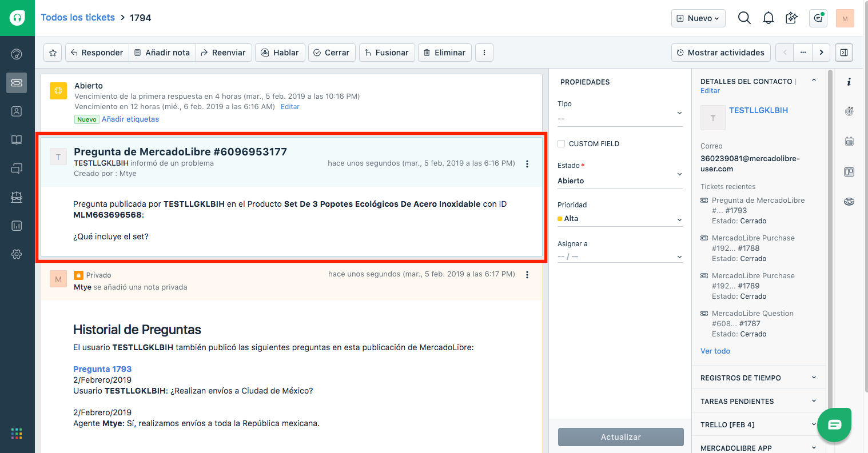Screen dimensions: 868x453
Task: Open recent ticket #1787 MercadoLibre Question
Action: pos(752,318)
